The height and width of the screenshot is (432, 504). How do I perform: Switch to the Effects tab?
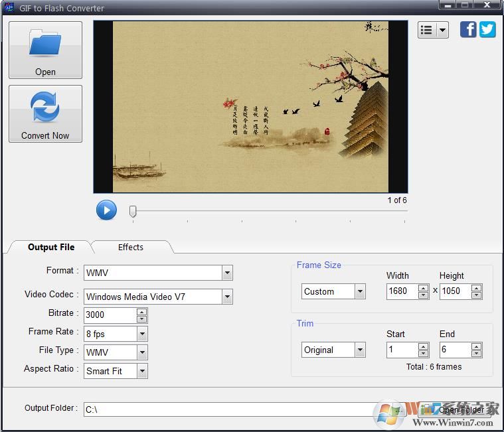pos(131,247)
